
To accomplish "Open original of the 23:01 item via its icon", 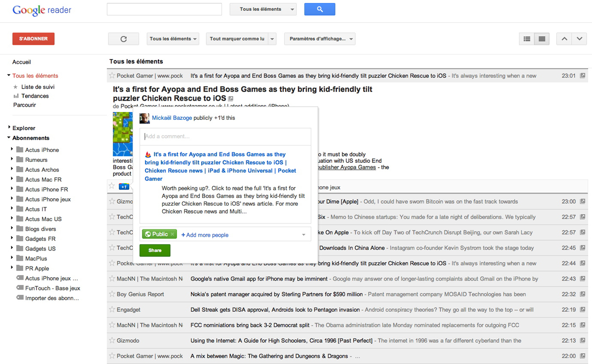I will pyautogui.click(x=583, y=76).
